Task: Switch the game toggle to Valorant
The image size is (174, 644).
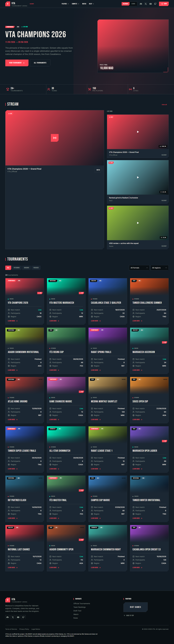Action: pyautogui.click(x=126, y=4)
